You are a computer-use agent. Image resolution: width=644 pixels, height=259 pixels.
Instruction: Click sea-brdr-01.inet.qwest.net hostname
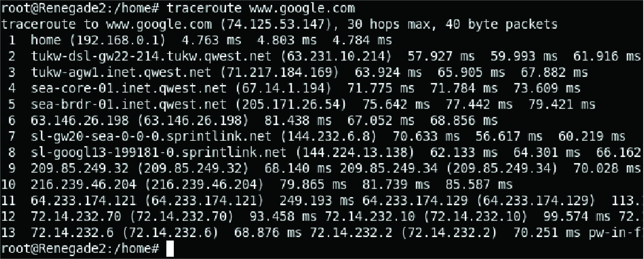pos(129,104)
